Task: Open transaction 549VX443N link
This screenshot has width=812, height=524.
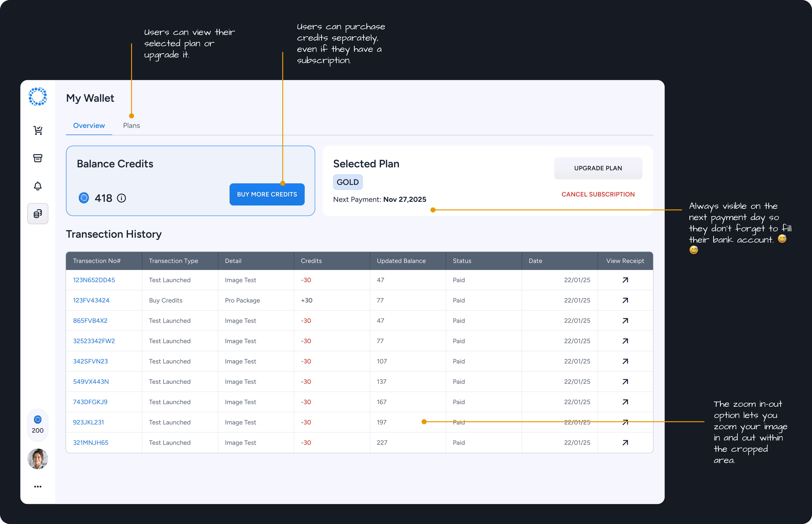Action: (x=91, y=382)
